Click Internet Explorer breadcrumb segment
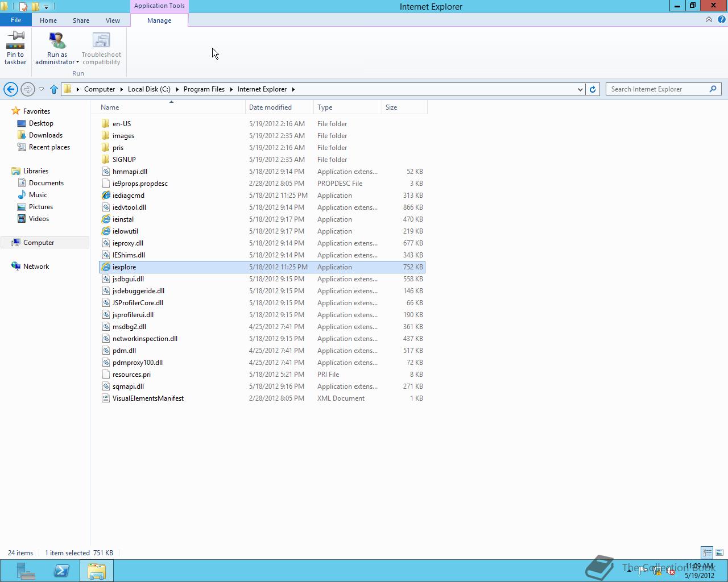The image size is (728, 582). (262, 89)
